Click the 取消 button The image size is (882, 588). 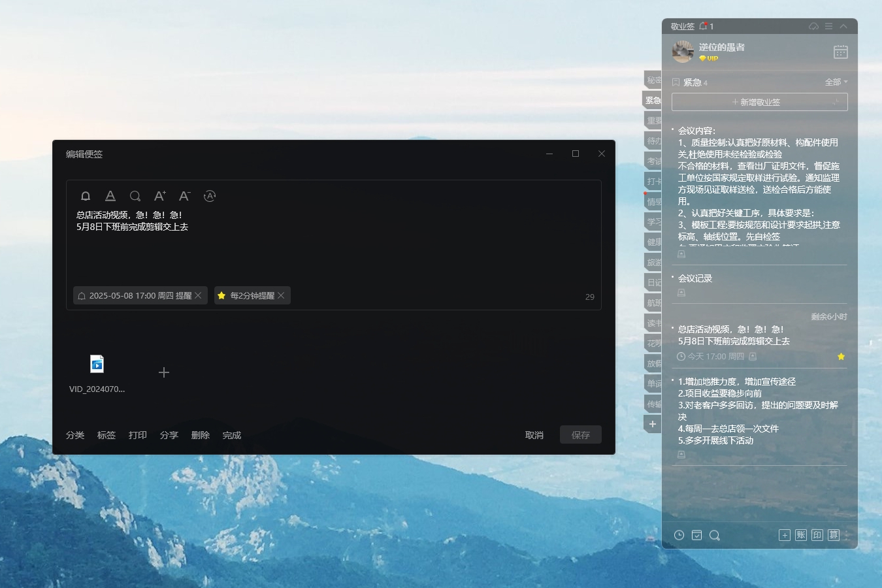534,435
